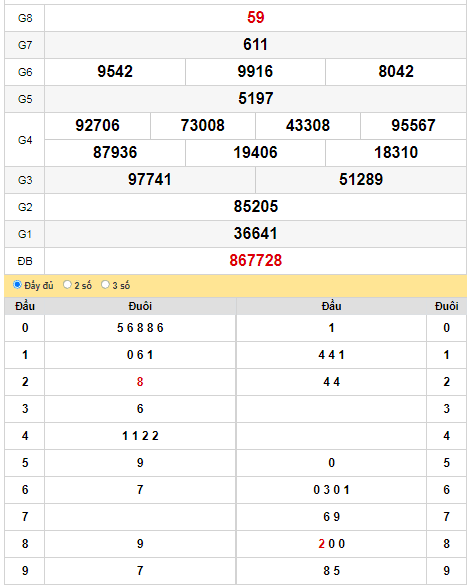Viewport: 473px width, 588px height.
Task: Click the G5 row label
Action: (25, 99)
